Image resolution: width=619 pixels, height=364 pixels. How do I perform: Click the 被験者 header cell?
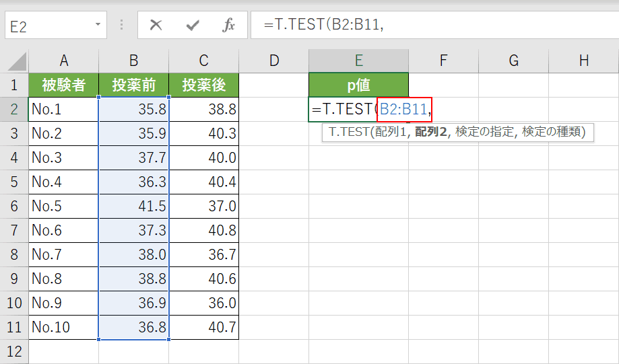click(x=63, y=85)
